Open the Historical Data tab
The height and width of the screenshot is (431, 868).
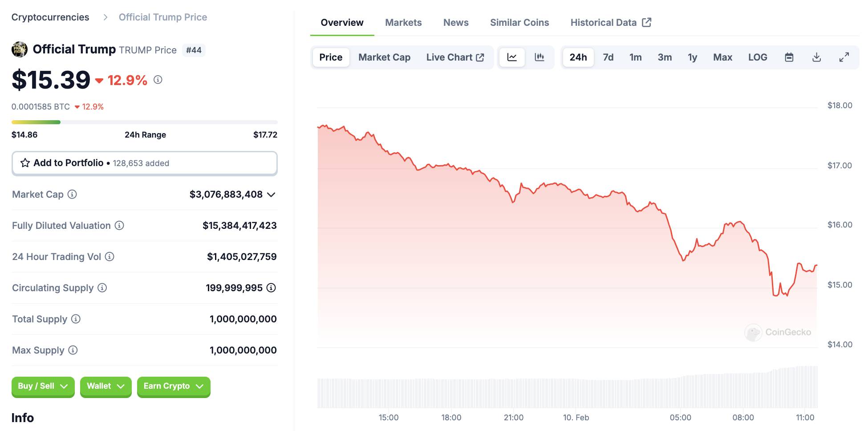[x=611, y=23]
